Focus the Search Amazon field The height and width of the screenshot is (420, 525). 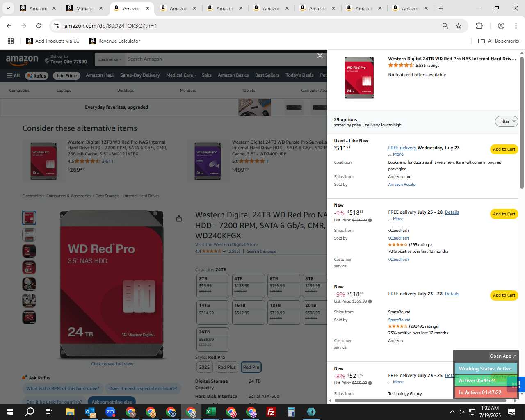tap(226, 59)
